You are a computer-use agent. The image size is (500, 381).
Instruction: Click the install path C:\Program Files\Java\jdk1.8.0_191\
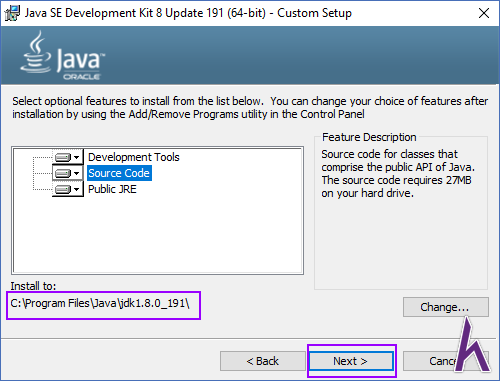[x=100, y=303]
